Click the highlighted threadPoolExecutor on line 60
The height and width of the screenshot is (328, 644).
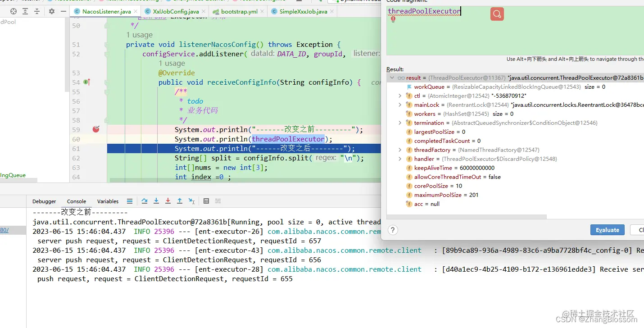click(288, 139)
